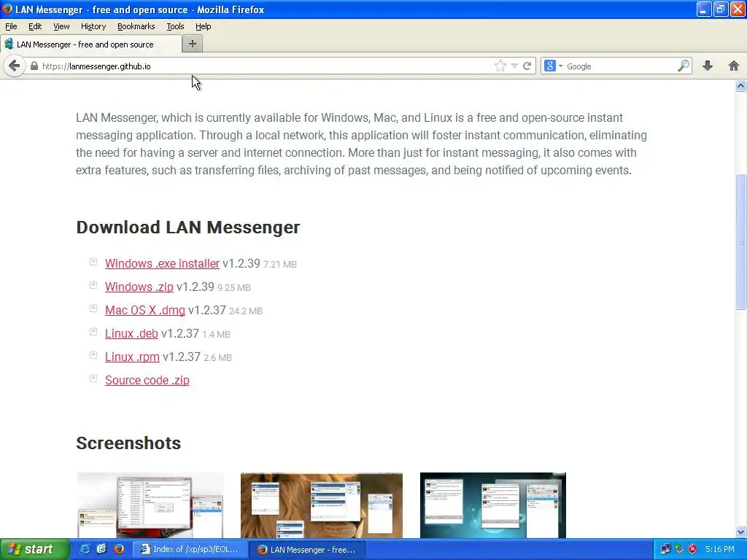The image size is (747, 560).
Task: Click the padlock site identity icon
Action: point(34,66)
